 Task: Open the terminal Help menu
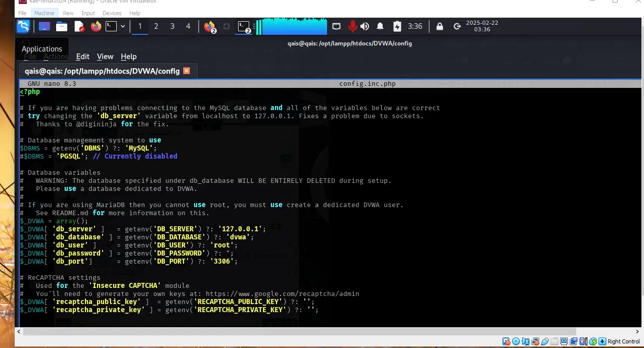tap(128, 57)
